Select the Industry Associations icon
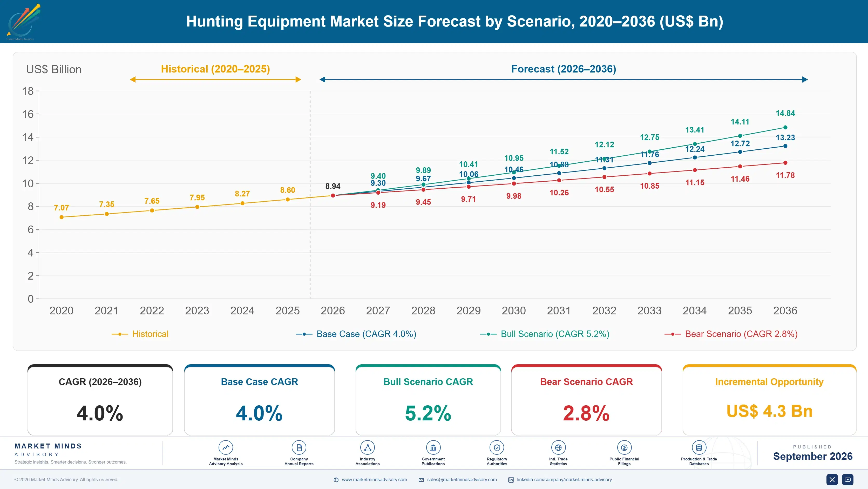The width and height of the screenshot is (868, 489). click(367, 447)
